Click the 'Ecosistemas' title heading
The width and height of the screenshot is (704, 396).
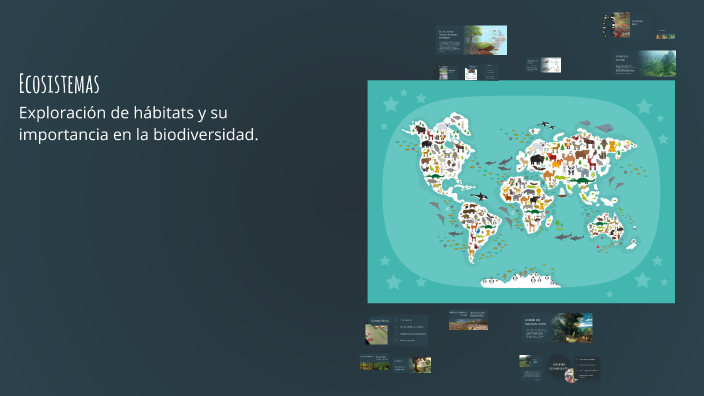tap(59, 84)
